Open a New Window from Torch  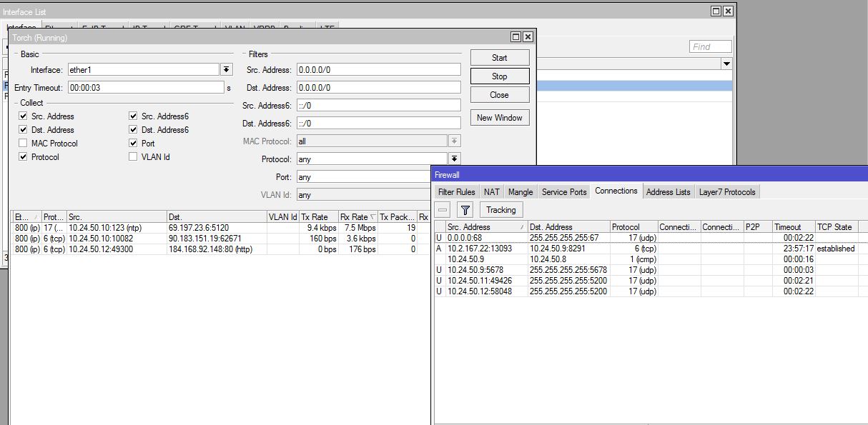point(500,118)
